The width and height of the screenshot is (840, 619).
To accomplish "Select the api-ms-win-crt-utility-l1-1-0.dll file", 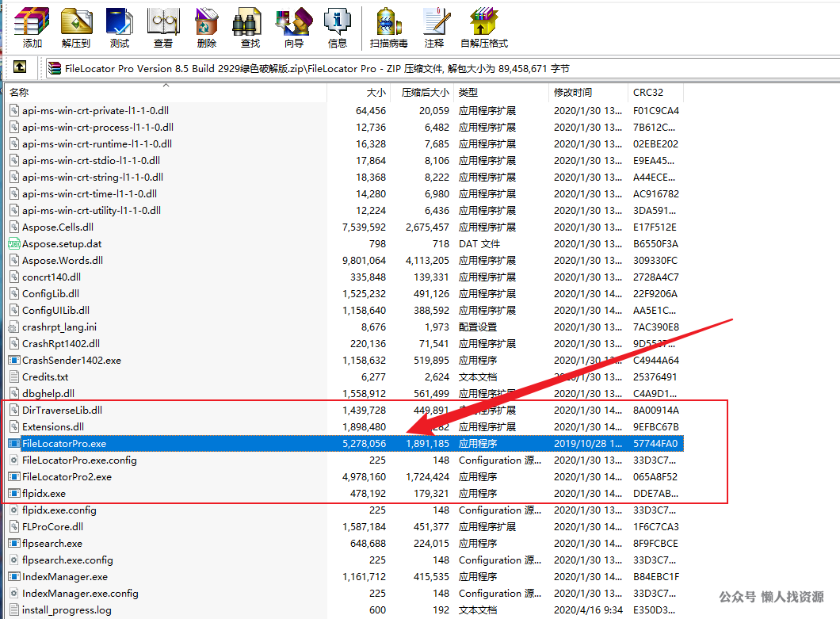I will (92, 210).
